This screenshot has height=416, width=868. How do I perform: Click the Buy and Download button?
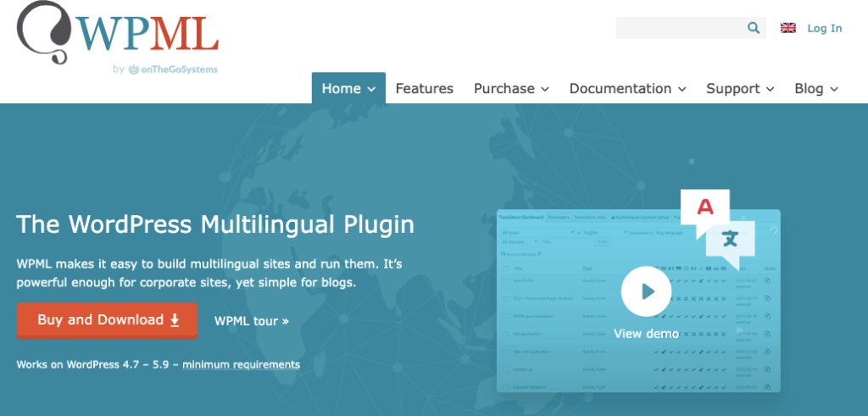coord(107,320)
